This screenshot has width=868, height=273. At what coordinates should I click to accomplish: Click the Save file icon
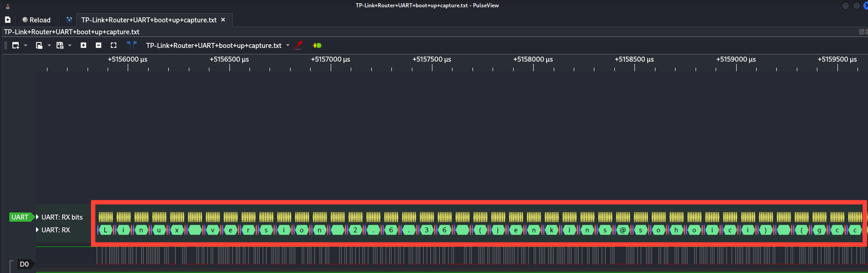pyautogui.click(x=60, y=45)
